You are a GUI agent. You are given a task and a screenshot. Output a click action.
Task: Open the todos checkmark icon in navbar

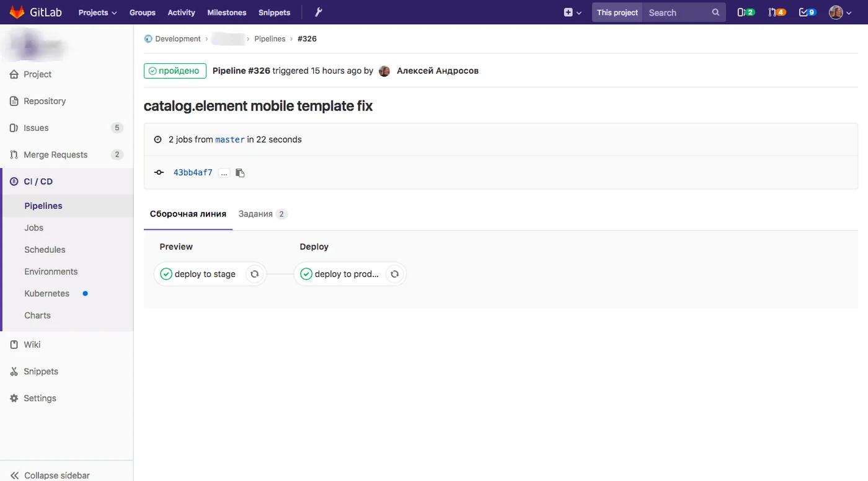tap(807, 12)
